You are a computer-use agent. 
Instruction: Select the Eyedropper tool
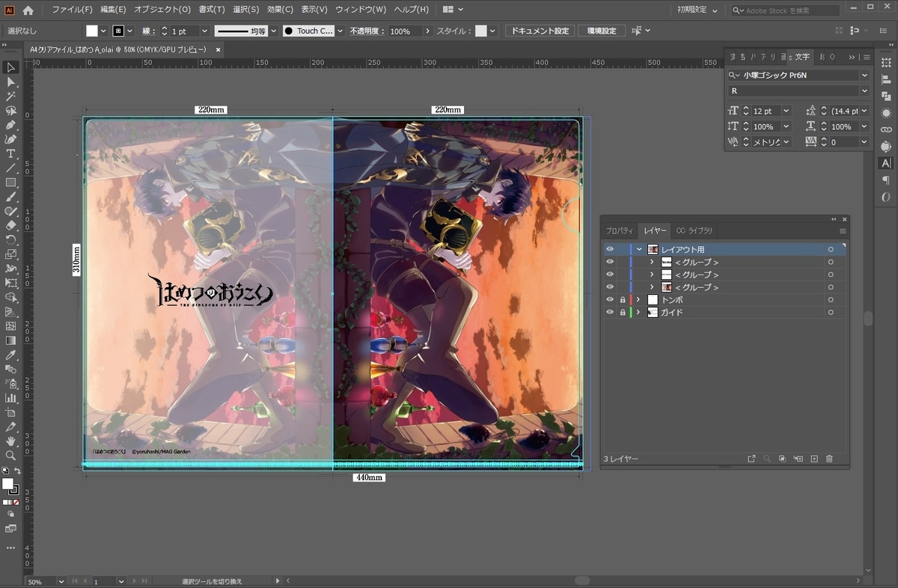[x=10, y=355]
